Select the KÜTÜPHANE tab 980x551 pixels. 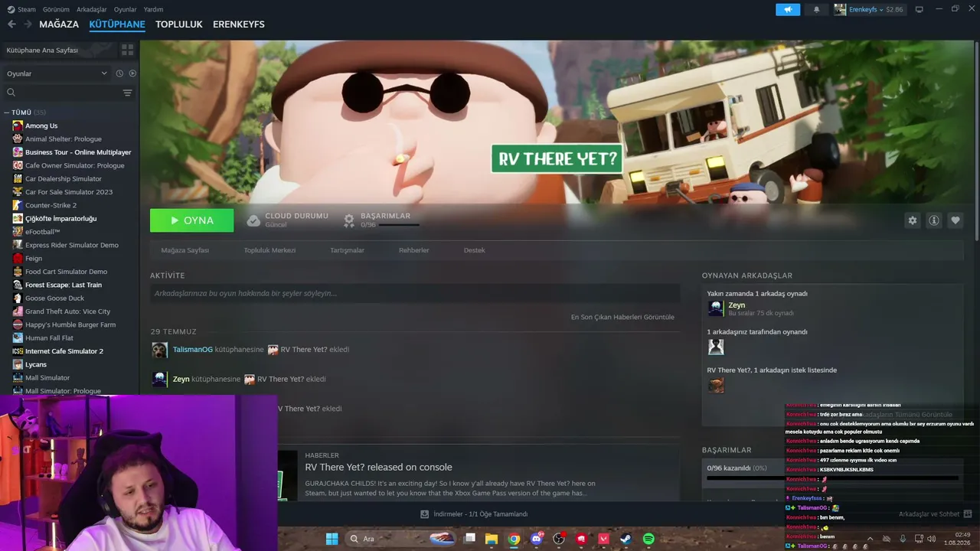[117, 24]
